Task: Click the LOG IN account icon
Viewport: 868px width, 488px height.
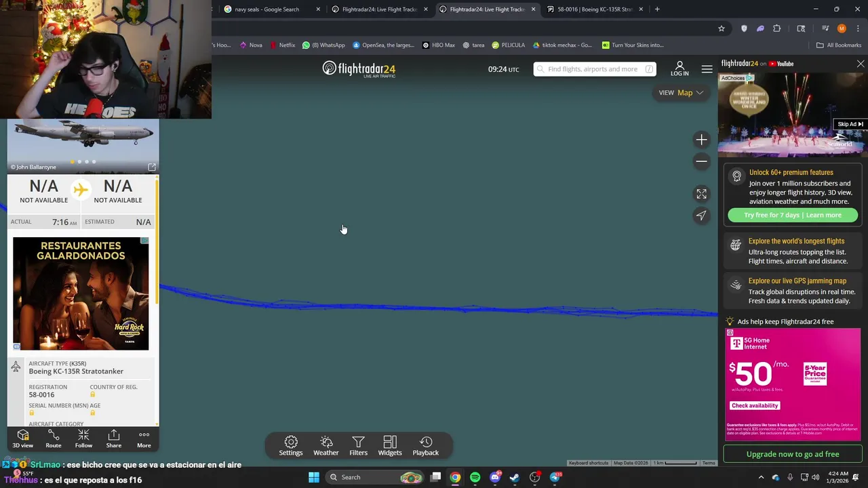Action: tap(679, 68)
